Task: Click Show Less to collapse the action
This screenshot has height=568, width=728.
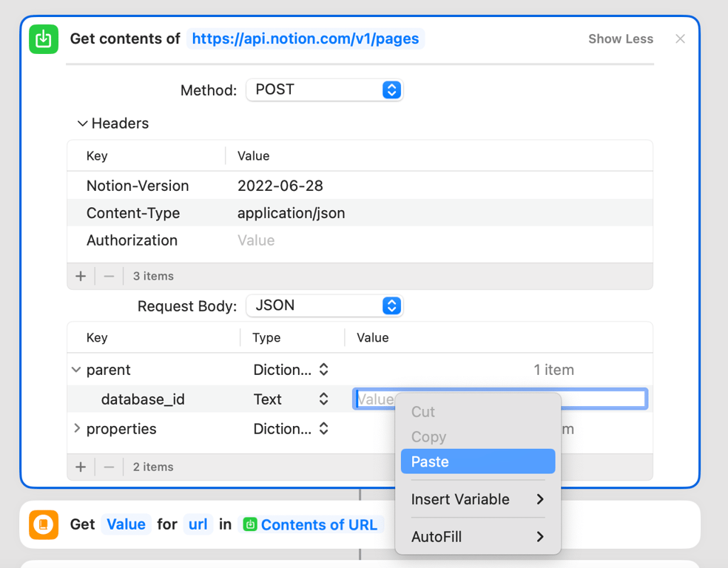Action: 620,38
